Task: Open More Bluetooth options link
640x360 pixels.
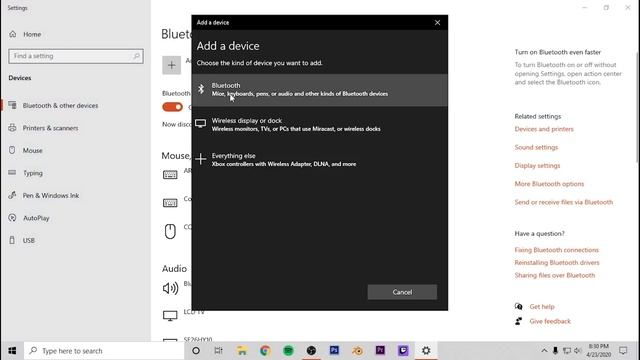Action: (549, 184)
